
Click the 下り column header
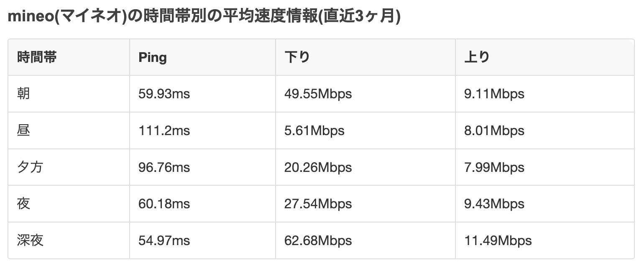[x=297, y=57]
